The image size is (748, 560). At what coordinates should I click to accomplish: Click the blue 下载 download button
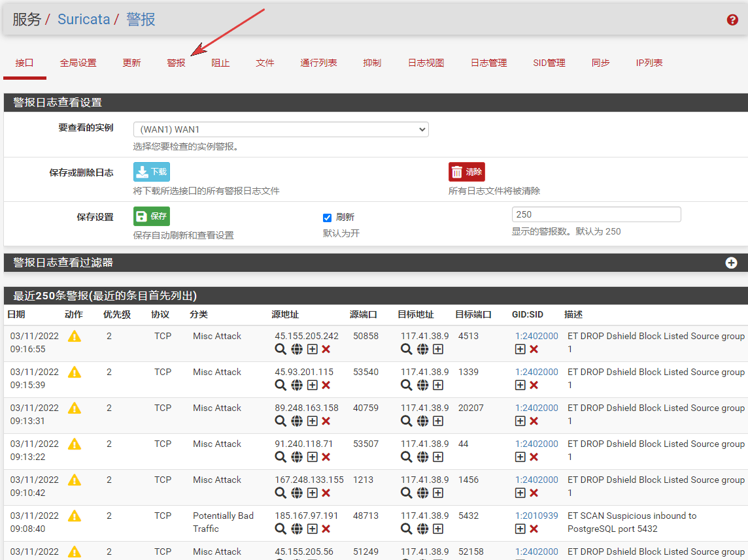tap(152, 172)
